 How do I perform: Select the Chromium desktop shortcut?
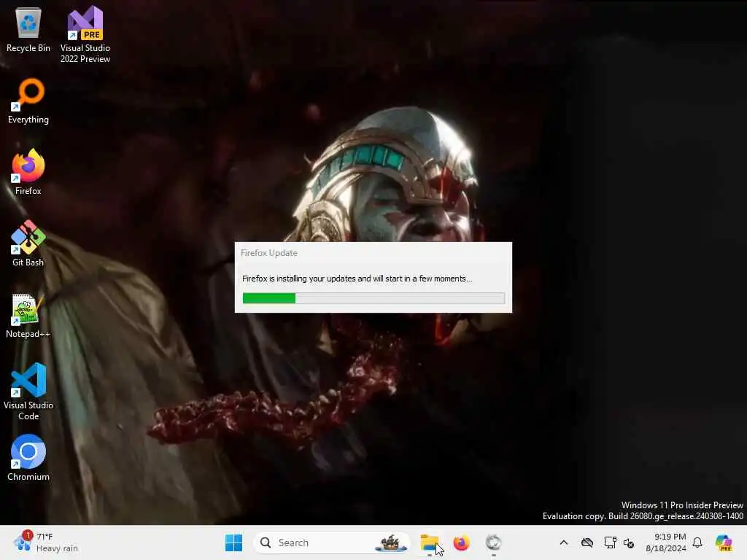tap(28, 458)
